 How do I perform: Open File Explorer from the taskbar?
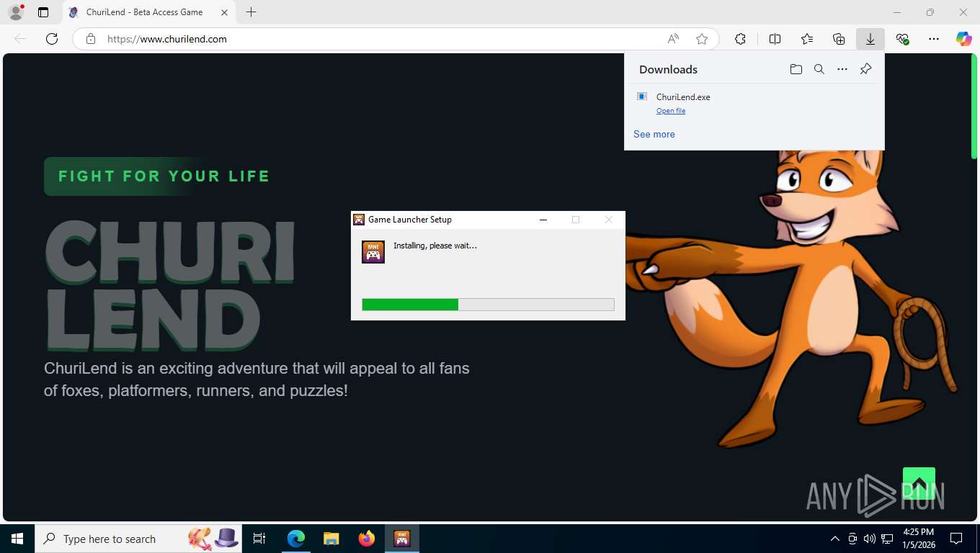pos(331,539)
